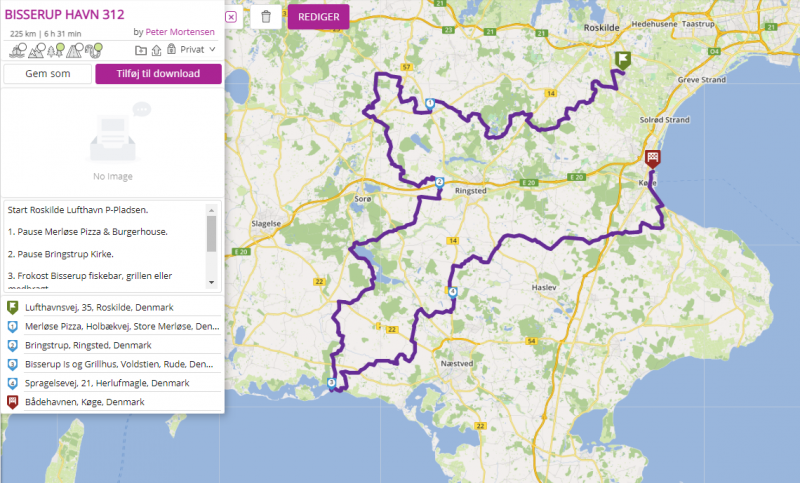Click waypoint 2 icon in list

[12, 345]
